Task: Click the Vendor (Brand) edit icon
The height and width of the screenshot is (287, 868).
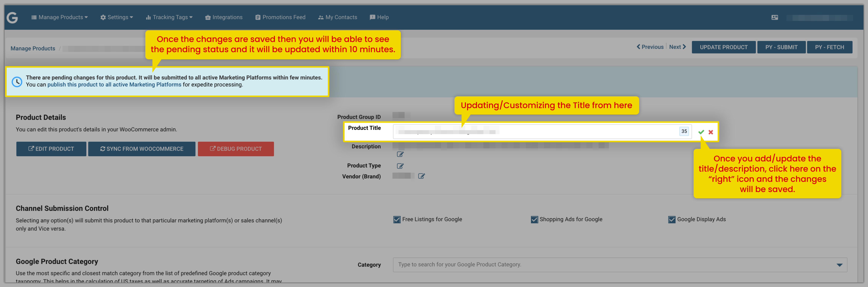Action: [422, 176]
